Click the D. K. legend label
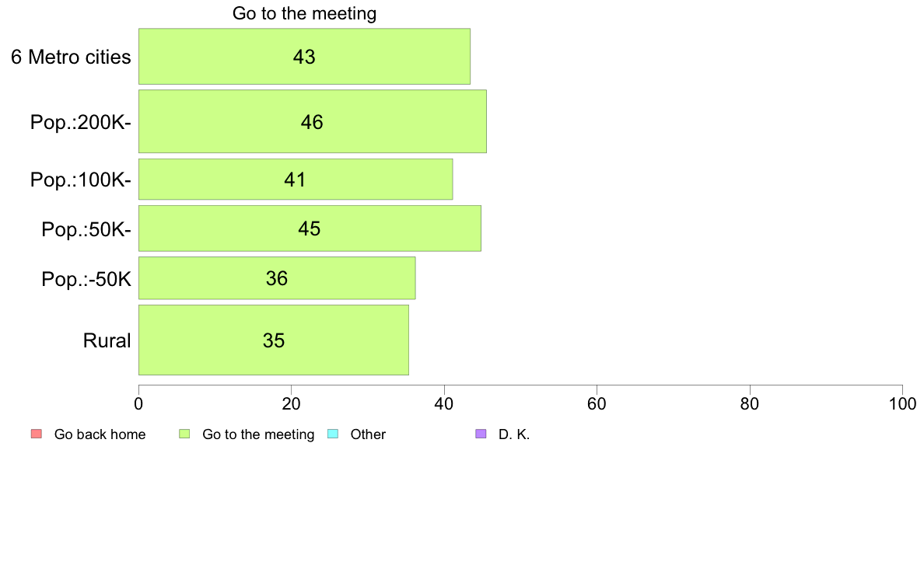The image size is (924, 572). click(x=514, y=434)
